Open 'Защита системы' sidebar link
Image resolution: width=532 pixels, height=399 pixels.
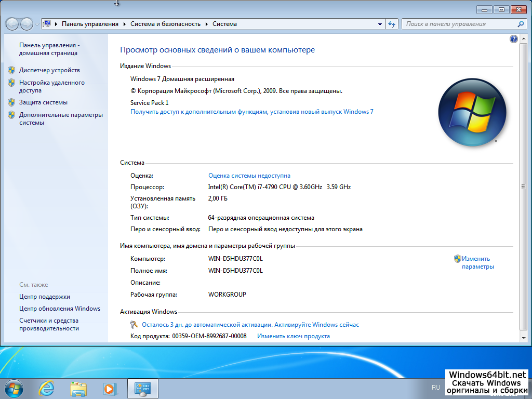[x=43, y=102]
